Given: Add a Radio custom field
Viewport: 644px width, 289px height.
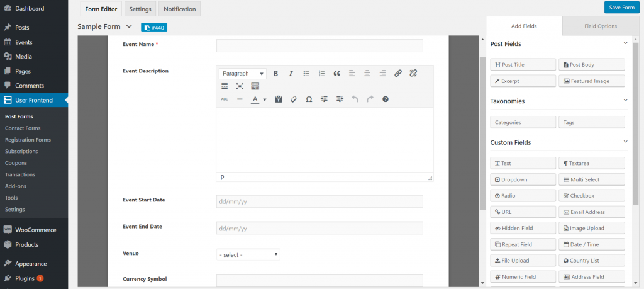Looking at the screenshot, I should (x=523, y=196).
